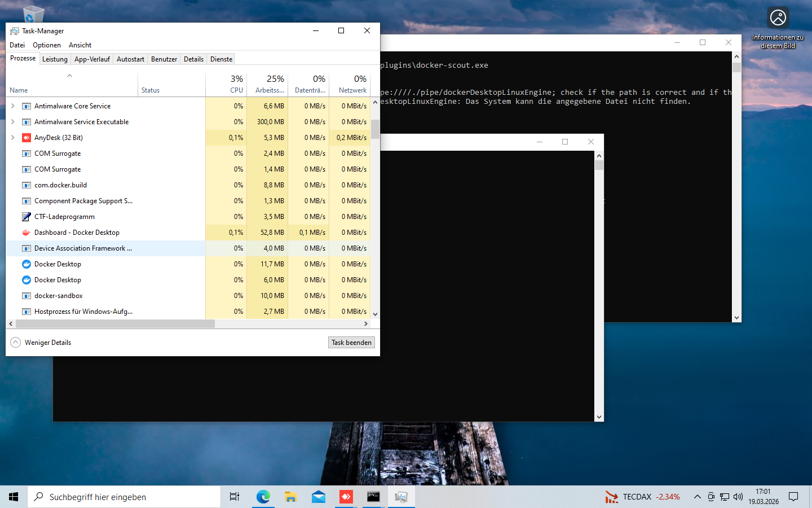The image size is (812, 508).
Task: Click the 52,8 MB memory value
Action: point(272,233)
